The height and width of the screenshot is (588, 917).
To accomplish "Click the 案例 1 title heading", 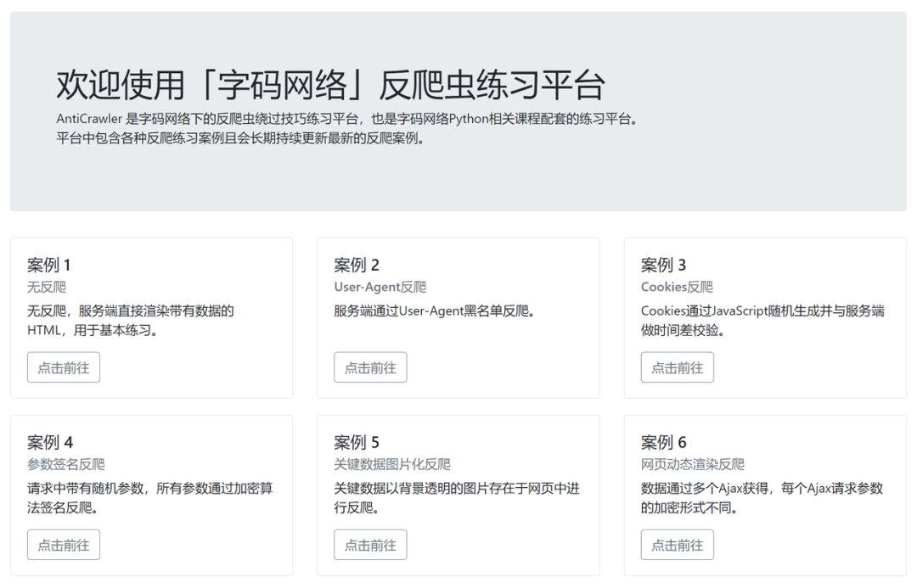I will pyautogui.click(x=48, y=264).
